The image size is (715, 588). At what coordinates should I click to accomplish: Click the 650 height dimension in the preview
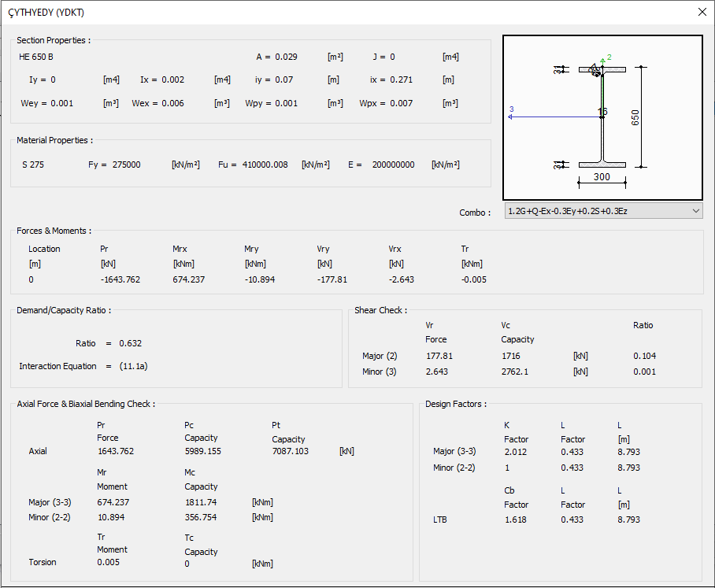point(635,116)
